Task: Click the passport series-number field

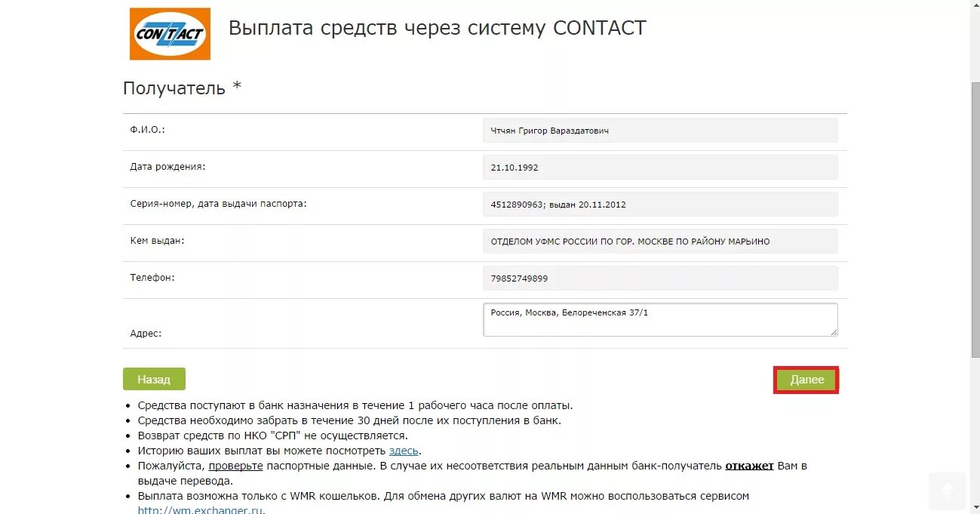Action: pos(660,205)
